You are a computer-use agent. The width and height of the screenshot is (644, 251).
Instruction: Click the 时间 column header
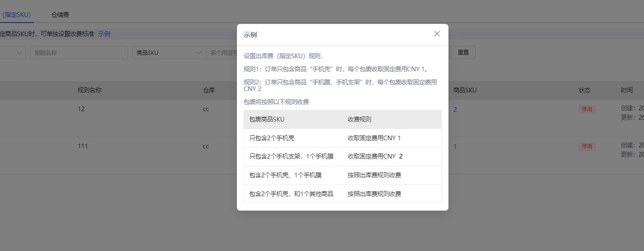tap(627, 90)
